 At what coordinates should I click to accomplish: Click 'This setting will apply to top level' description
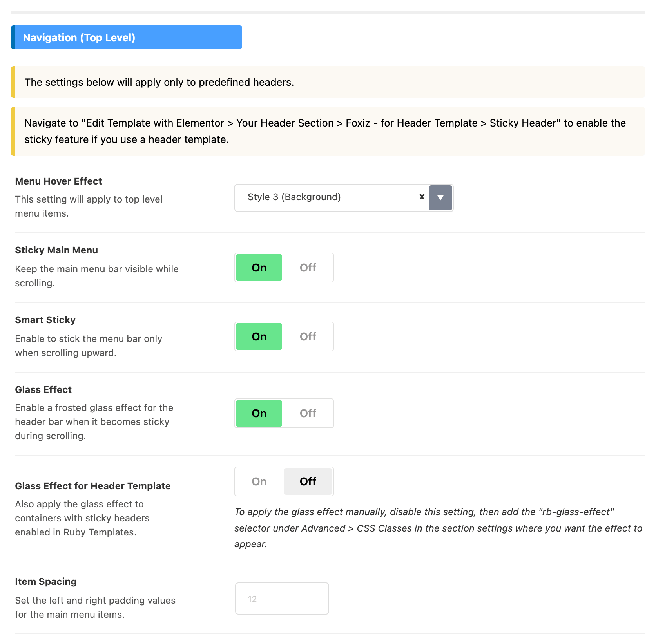[89, 206]
